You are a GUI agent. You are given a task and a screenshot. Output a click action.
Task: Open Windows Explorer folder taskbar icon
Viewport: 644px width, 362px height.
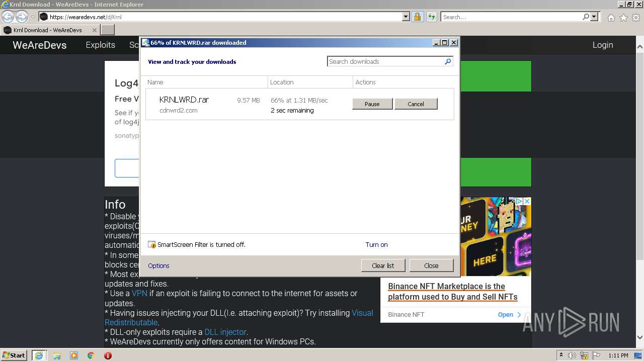click(57, 355)
